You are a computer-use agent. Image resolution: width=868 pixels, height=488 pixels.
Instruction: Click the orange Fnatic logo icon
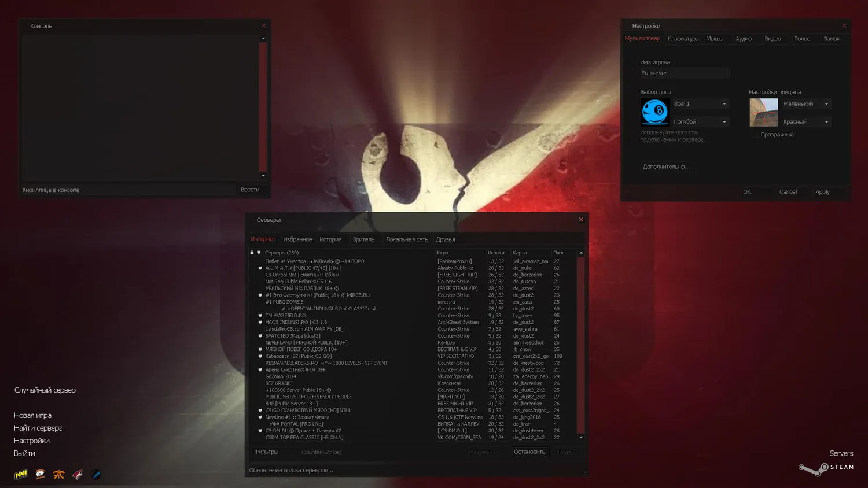click(58, 475)
